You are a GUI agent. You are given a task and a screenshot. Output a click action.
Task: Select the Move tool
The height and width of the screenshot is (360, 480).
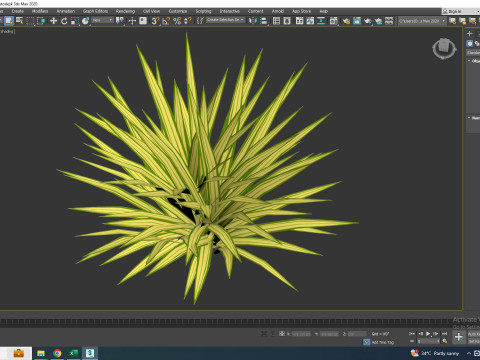coord(53,21)
